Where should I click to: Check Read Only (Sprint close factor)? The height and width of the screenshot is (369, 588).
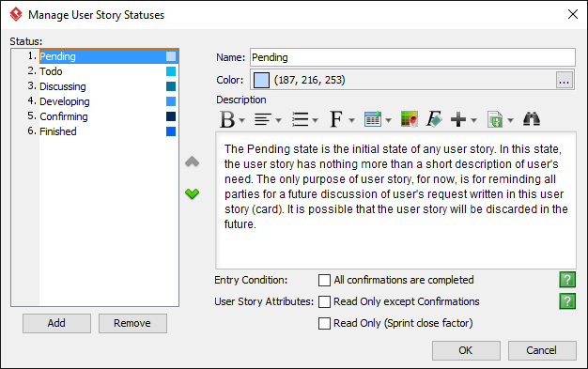(x=324, y=323)
